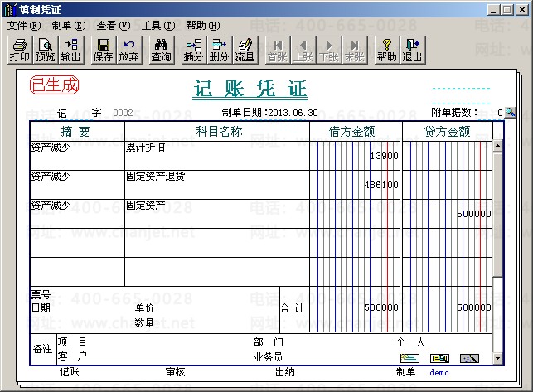Open the 制单 menu
533x392 pixels.
tap(68, 26)
